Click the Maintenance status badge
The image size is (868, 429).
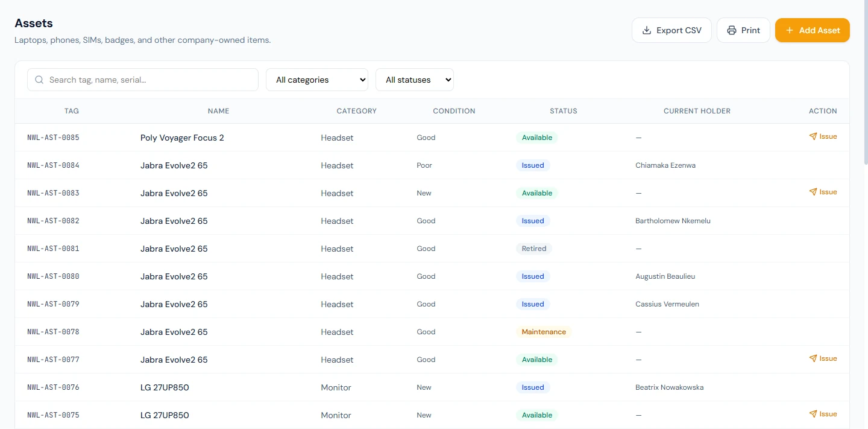[x=544, y=332]
